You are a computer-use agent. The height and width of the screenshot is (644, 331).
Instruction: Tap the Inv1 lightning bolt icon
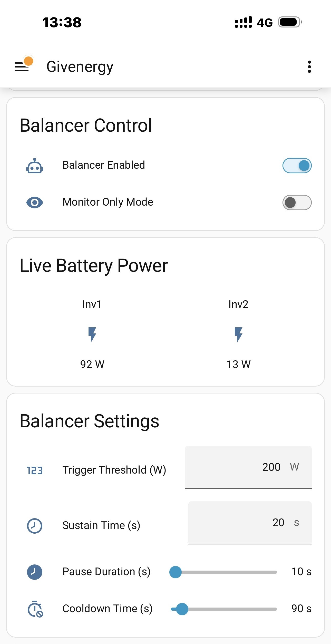[x=92, y=334]
